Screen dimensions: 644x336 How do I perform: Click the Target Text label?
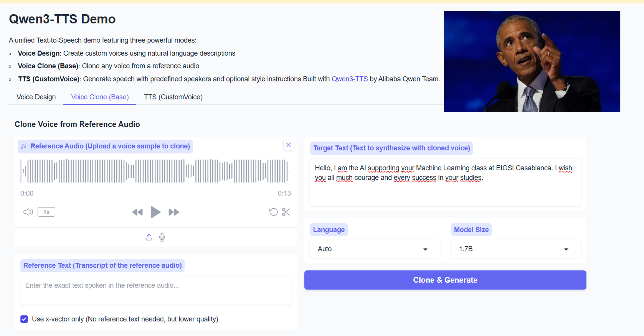392,148
